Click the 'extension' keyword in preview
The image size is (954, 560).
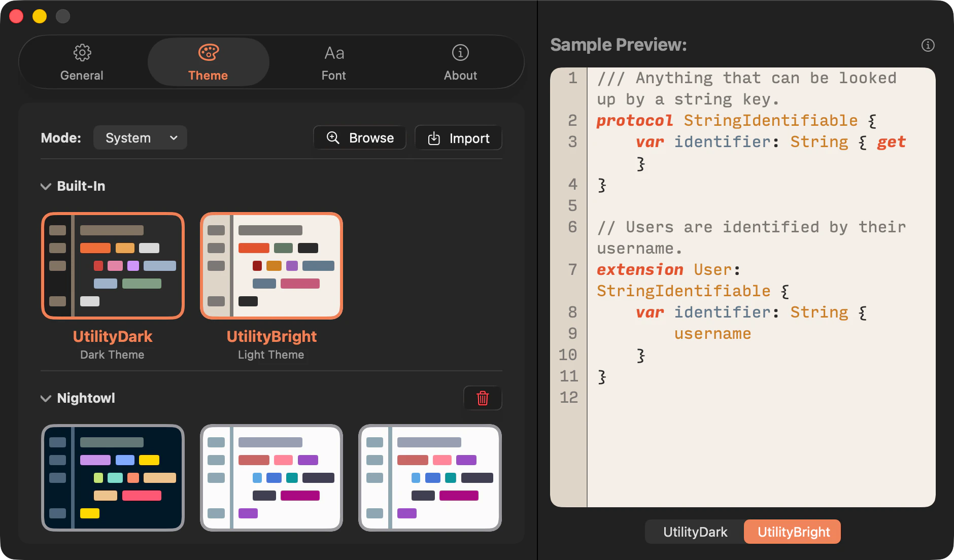click(x=640, y=270)
